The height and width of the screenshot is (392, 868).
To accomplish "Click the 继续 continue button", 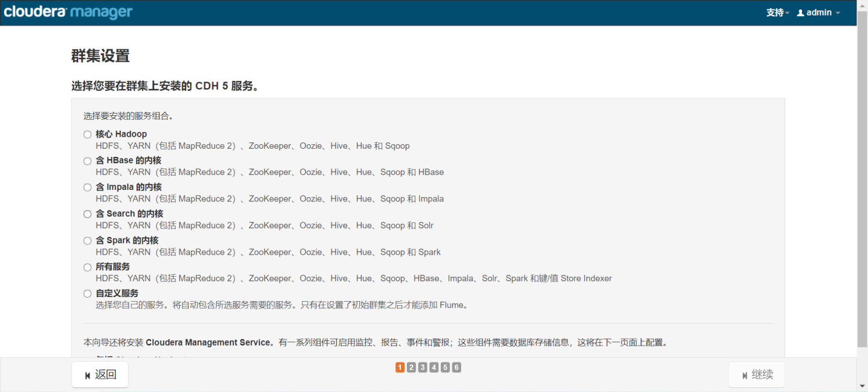I will [757, 375].
